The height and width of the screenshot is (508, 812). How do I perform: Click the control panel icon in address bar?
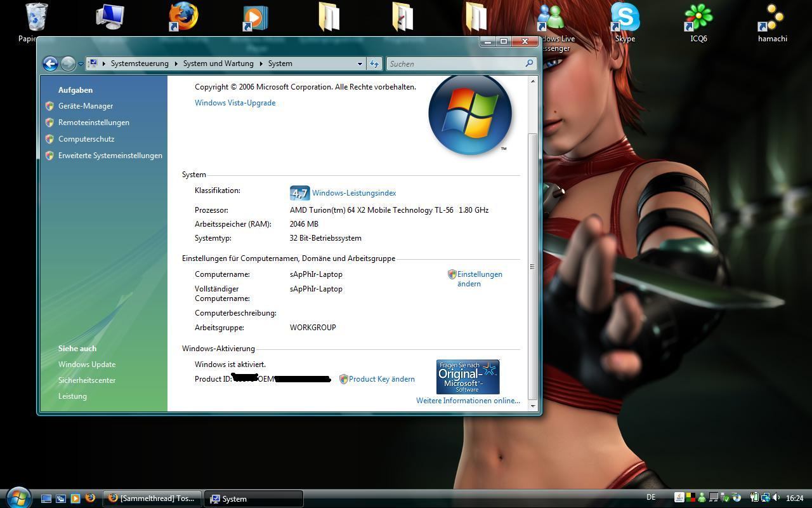point(93,63)
